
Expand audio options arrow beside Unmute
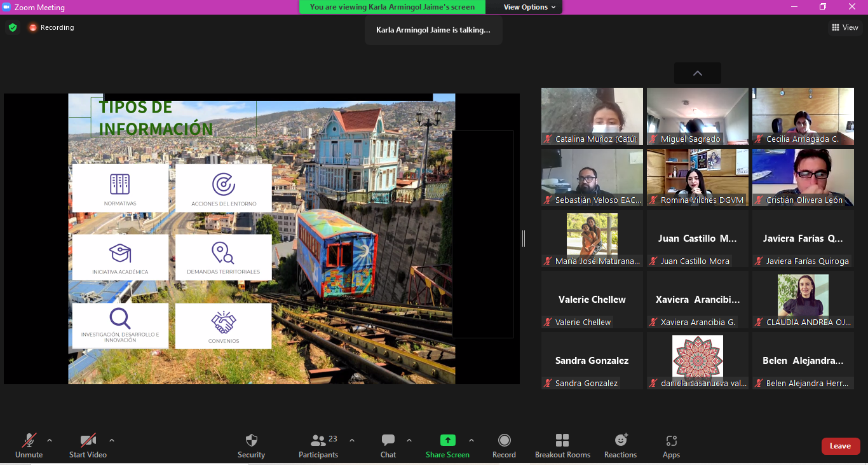tap(50, 440)
